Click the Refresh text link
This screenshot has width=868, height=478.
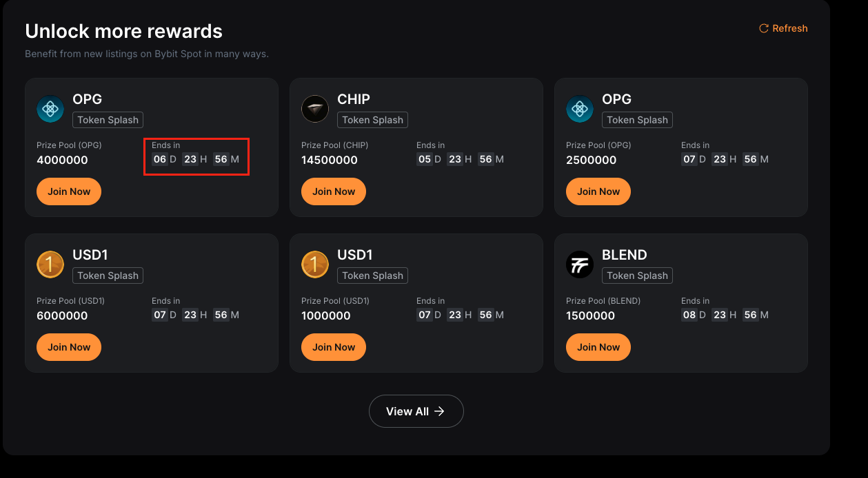(789, 28)
